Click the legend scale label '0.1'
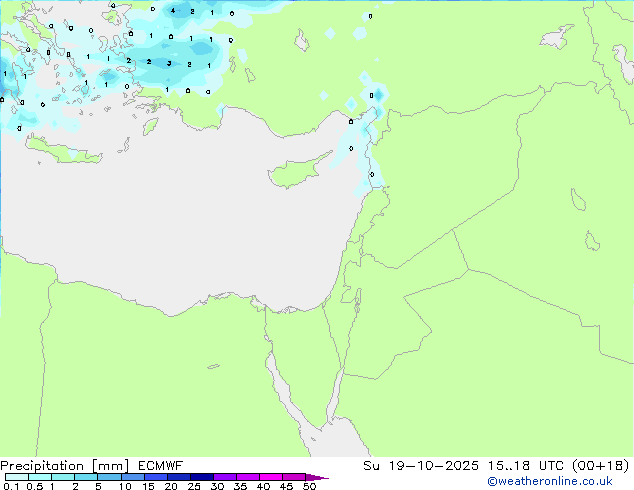Viewport: 634px width, 490px height. [x=11, y=486]
